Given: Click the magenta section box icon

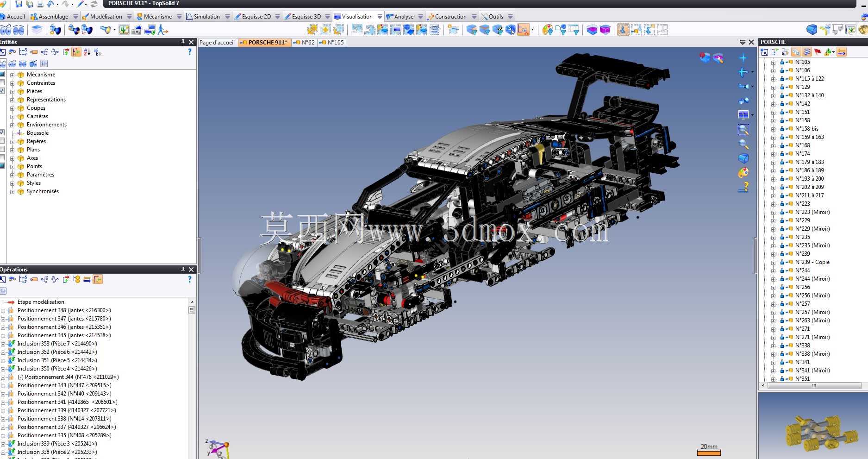Looking at the screenshot, I should pyautogui.click(x=605, y=30).
